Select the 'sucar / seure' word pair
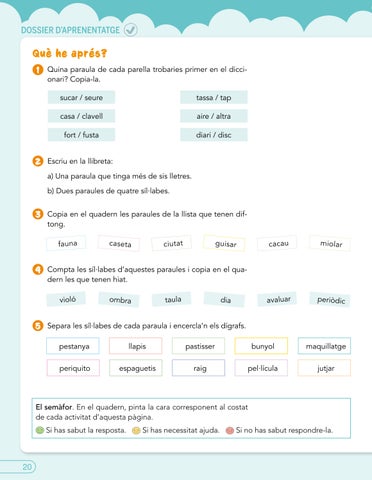This screenshot has width=372, height=480. [81, 98]
